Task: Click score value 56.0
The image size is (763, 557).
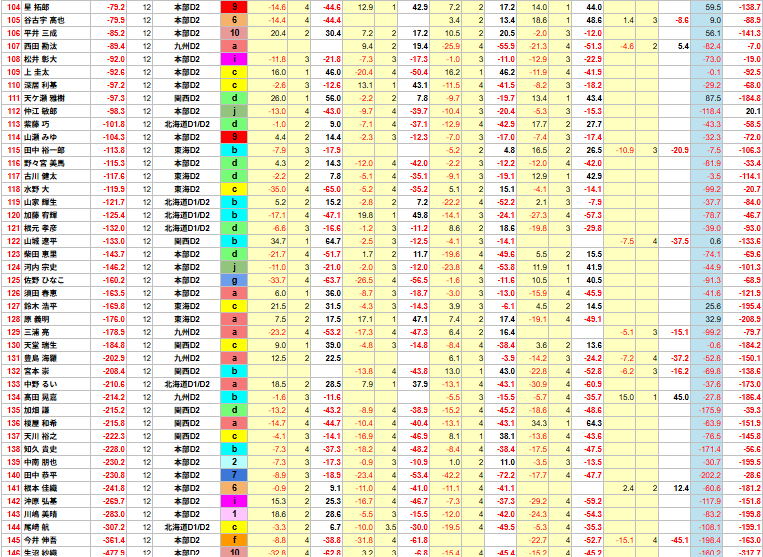Action: click(333, 98)
